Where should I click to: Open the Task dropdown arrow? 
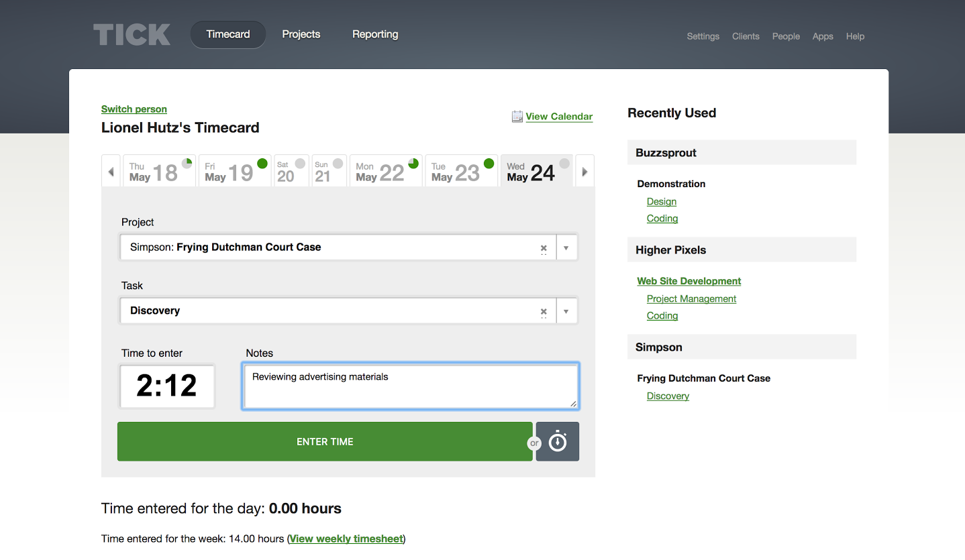click(x=566, y=311)
